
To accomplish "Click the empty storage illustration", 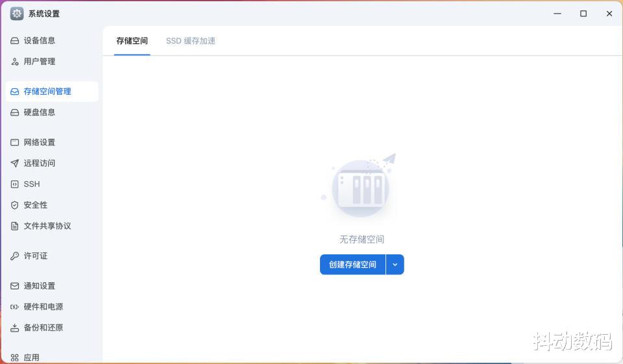I will click(360, 185).
